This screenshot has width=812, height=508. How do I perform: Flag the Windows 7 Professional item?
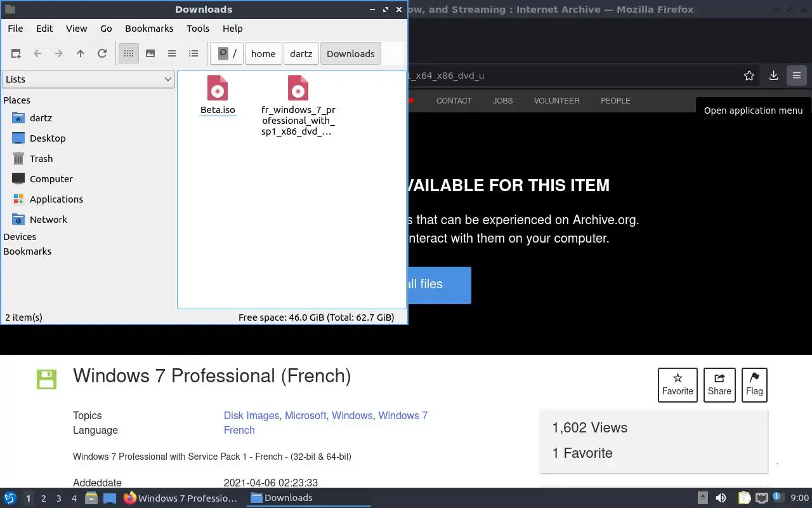point(754,385)
